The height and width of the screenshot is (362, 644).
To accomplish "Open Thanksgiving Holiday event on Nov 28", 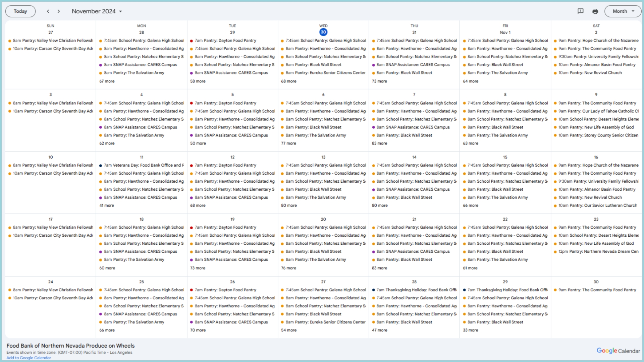I will tap(414, 290).
